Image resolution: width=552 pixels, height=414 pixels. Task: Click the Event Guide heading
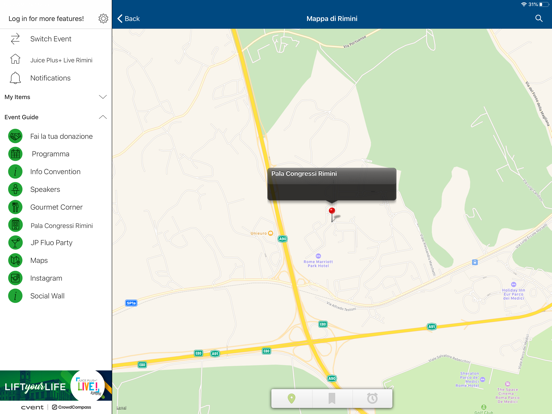[x=21, y=117]
